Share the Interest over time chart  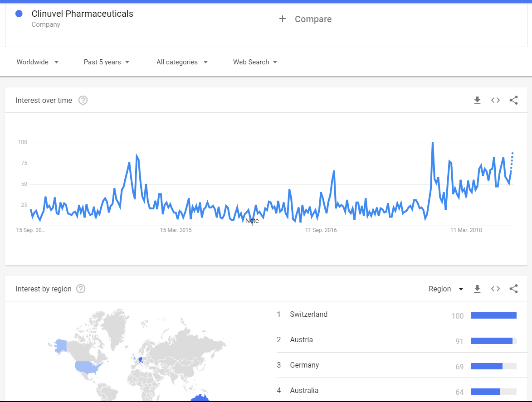pyautogui.click(x=513, y=101)
